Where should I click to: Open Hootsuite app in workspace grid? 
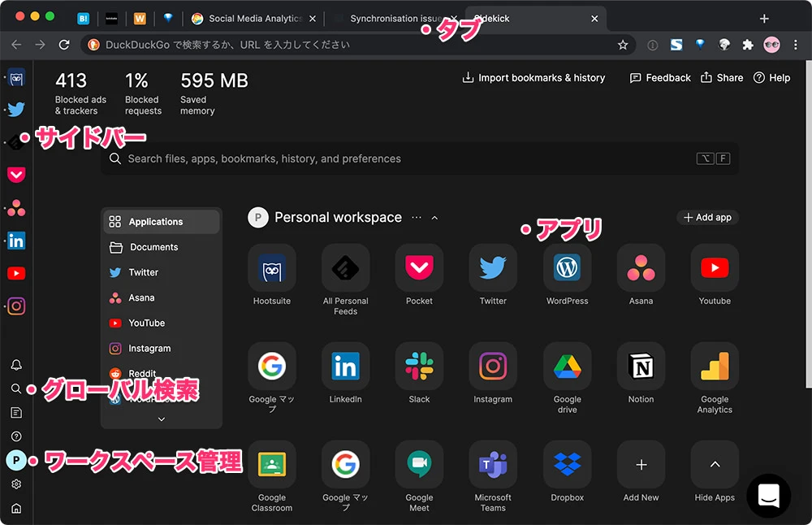click(272, 268)
